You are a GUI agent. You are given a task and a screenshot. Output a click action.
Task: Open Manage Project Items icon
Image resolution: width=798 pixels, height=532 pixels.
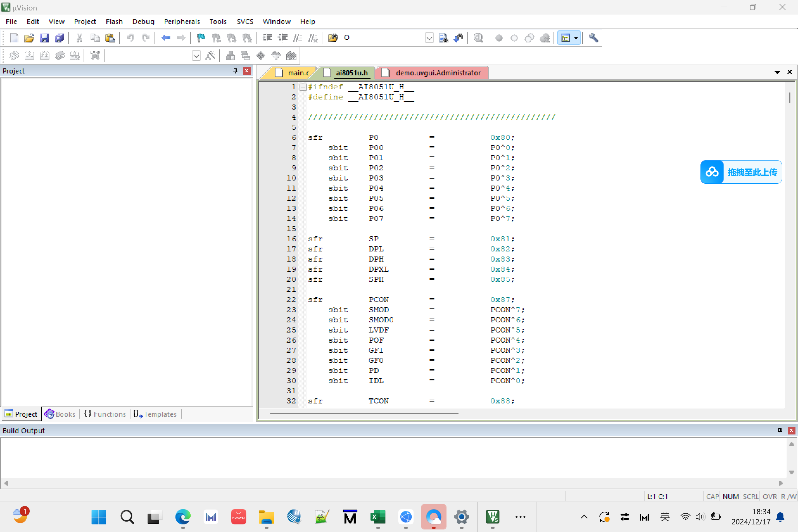(231, 55)
